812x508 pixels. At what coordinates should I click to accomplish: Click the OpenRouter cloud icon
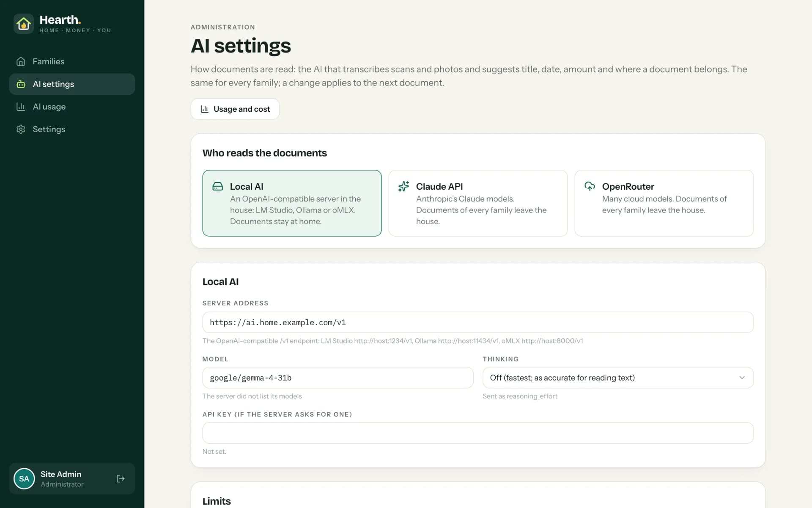590,186
